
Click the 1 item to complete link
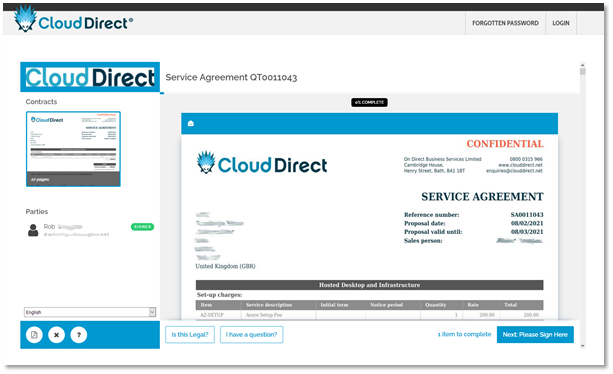(x=464, y=334)
